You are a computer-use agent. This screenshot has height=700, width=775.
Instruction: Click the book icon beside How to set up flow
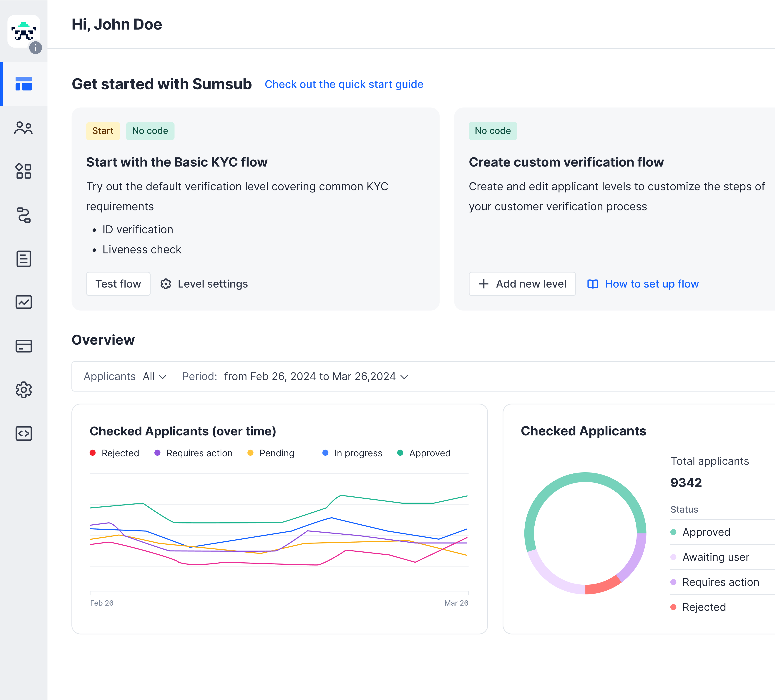(593, 284)
